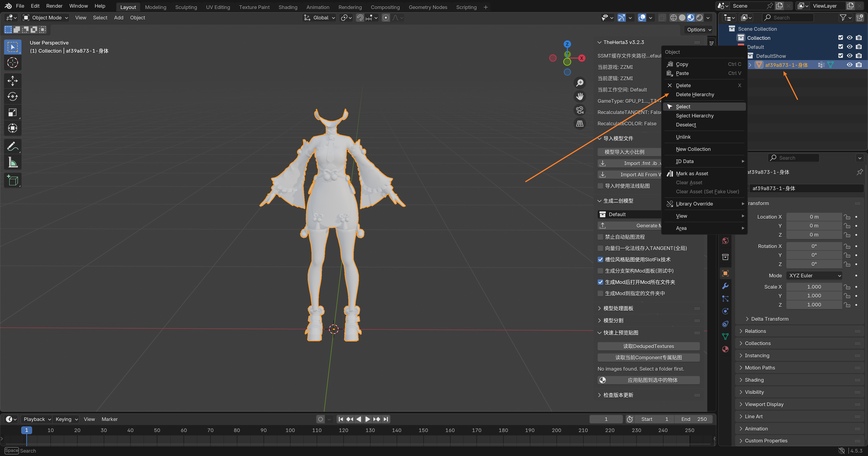Select the Move tool in toolbar

tap(12, 80)
